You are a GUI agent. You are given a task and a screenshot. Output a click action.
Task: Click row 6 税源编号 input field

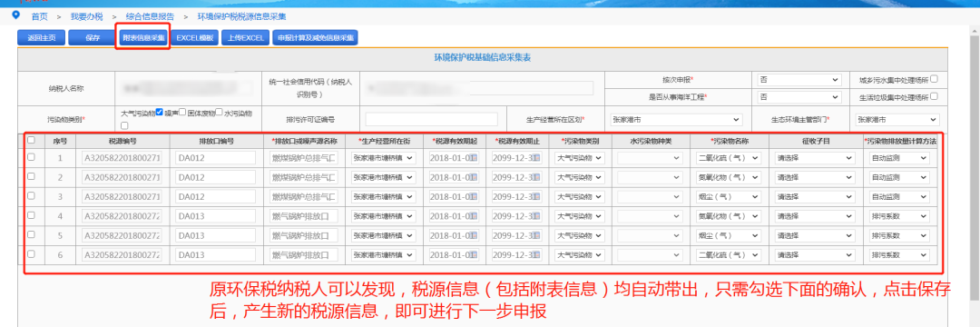pyautogui.click(x=122, y=255)
